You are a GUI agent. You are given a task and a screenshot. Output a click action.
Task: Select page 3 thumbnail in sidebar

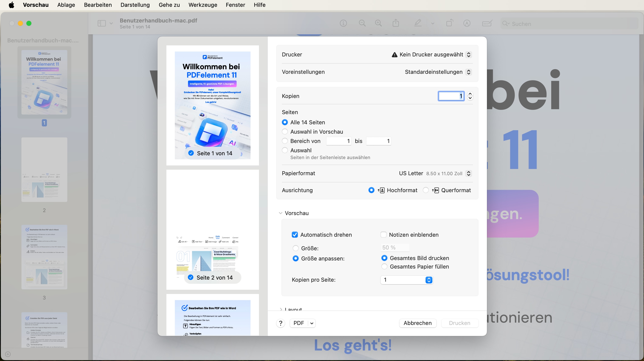(44, 257)
